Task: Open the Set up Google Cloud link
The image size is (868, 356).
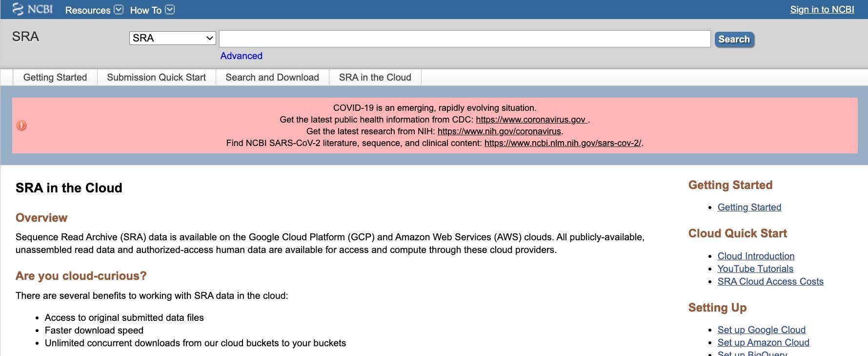Action: (x=761, y=330)
